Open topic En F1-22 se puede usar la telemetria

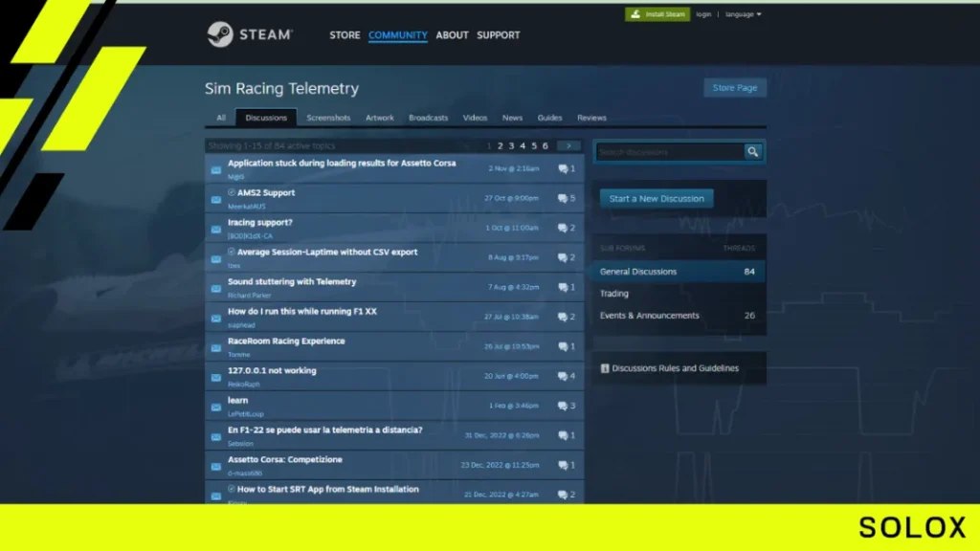point(325,430)
